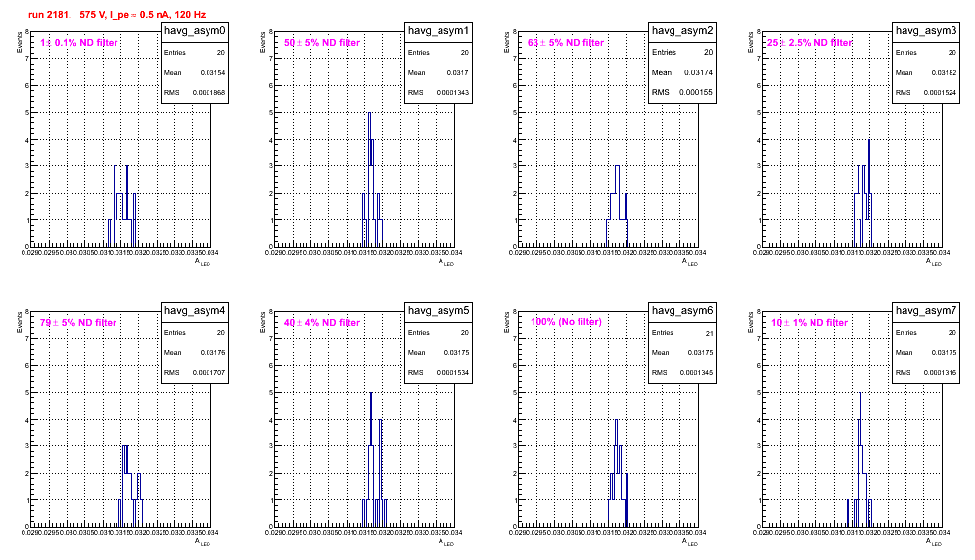Select the havg_asym5 stats box title
Viewport: 975px width, 560px height.
[439, 311]
